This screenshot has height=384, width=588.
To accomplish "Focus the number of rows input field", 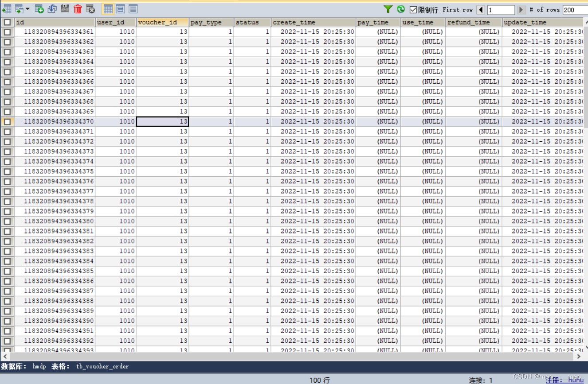I will 575,9.
